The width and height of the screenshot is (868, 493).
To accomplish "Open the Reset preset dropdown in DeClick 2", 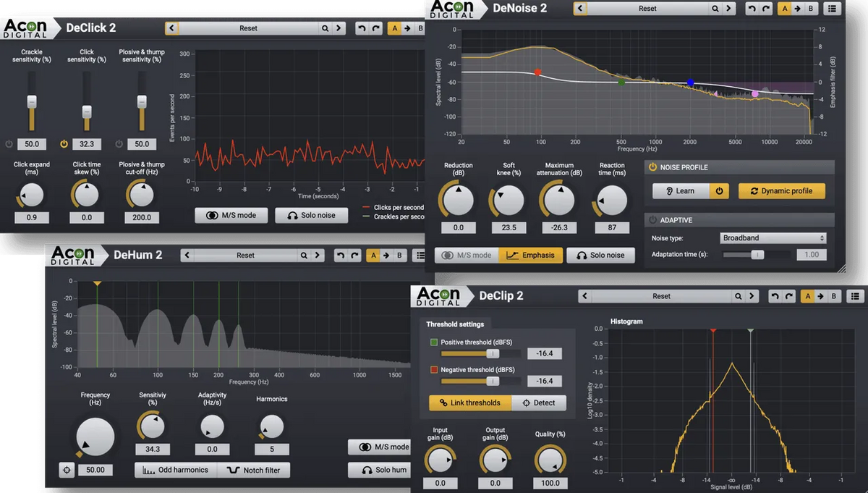I will (x=248, y=28).
